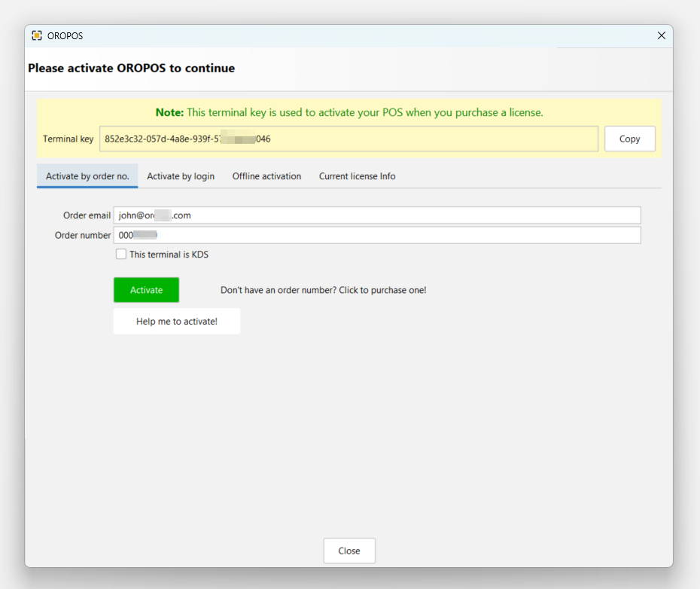The image size is (700, 589).
Task: Switch to Activate by order no. tab
Action: 87,176
